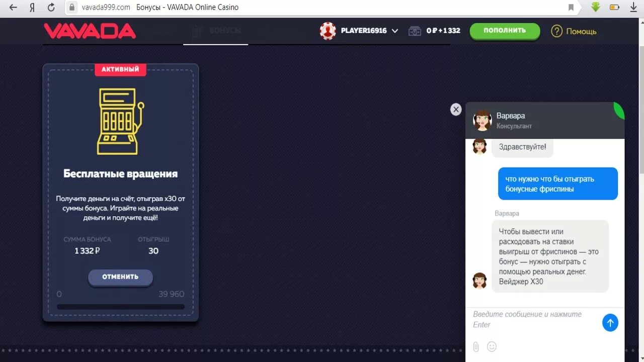Click bonus sum value 1 332 ₽
The width and height of the screenshot is (644, 362).
(87, 251)
